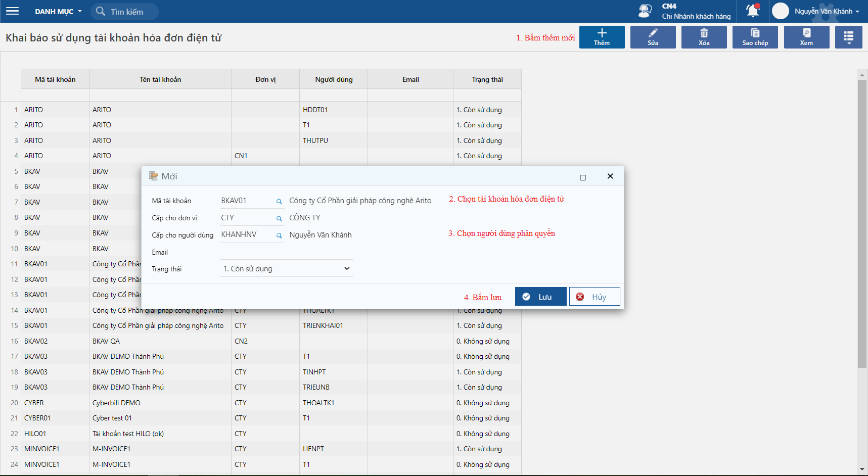Sort by the Trạng thái column header
Viewport: 868px width, 476px height.
pos(487,79)
